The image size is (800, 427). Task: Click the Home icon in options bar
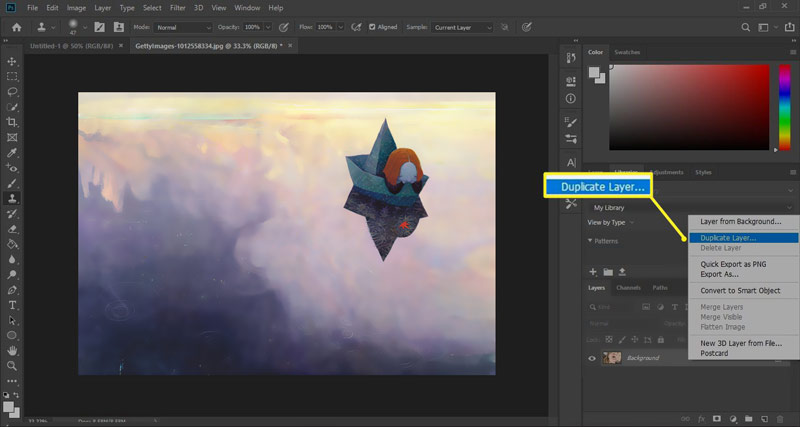click(17, 27)
